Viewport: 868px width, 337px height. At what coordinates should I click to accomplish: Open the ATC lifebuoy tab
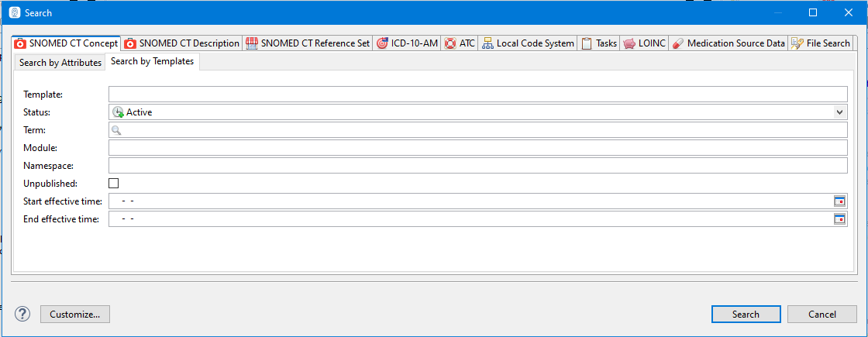coord(460,43)
